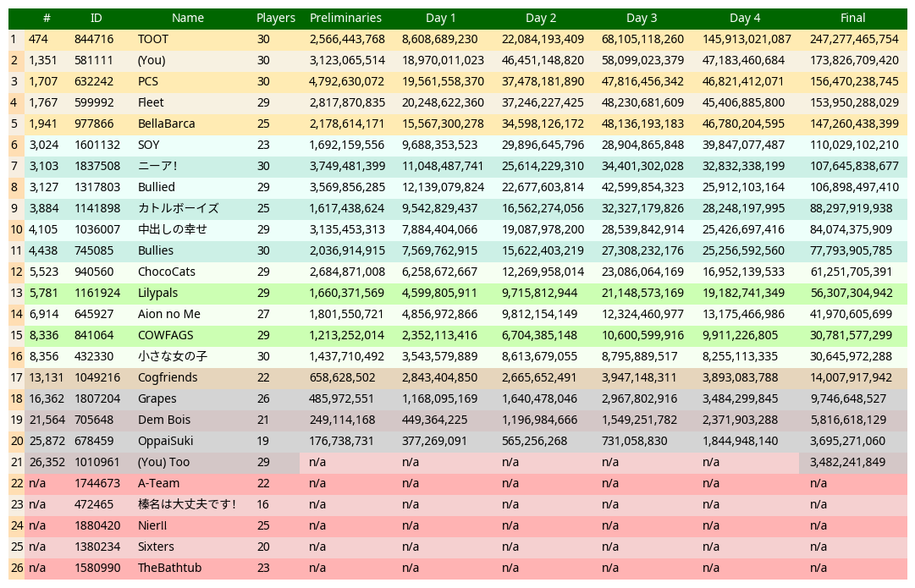Click TOOT's final score 247,277,465,754
Viewport: 915px width, 588px height.
click(854, 40)
